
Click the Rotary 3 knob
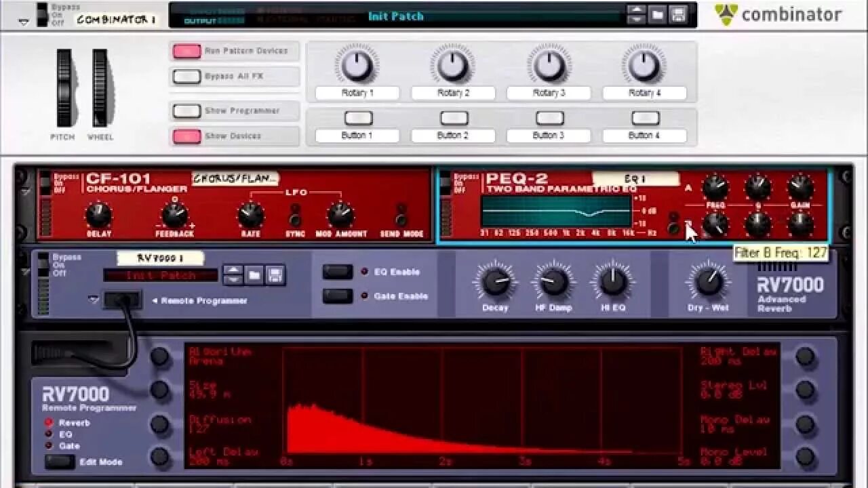click(x=549, y=66)
